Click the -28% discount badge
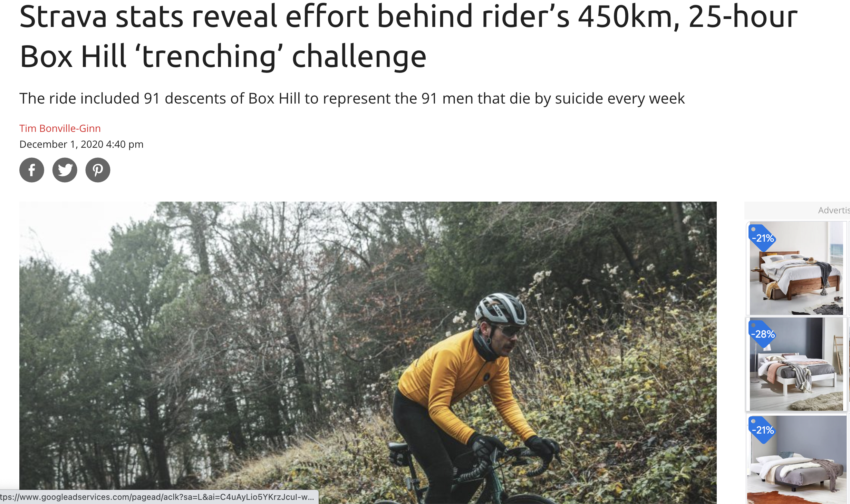 pos(762,334)
